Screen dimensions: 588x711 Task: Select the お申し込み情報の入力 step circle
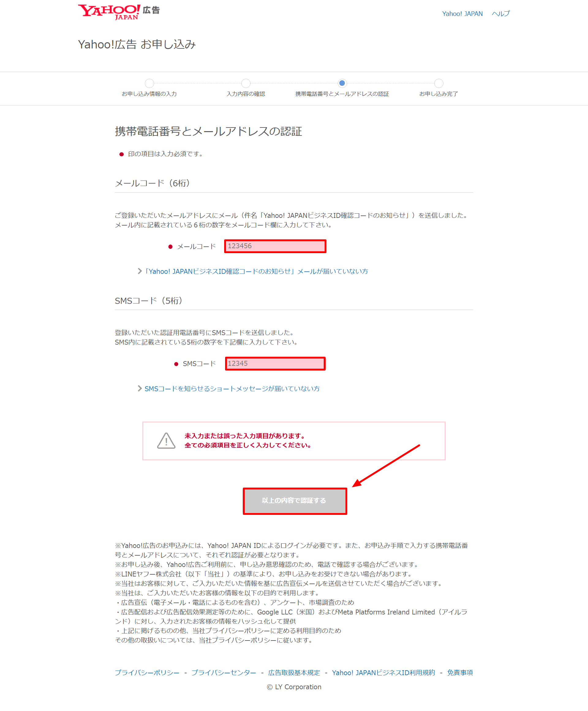[x=149, y=83]
